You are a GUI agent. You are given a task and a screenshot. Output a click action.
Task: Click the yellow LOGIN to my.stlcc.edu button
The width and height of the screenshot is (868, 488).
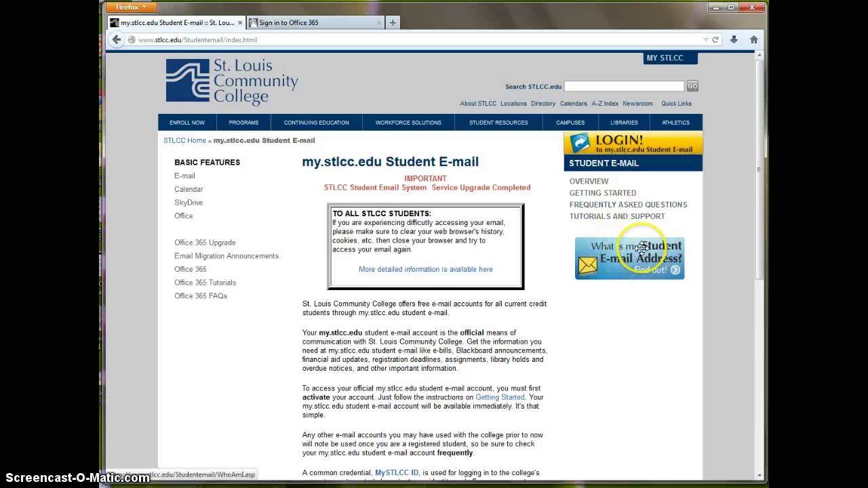[633, 143]
